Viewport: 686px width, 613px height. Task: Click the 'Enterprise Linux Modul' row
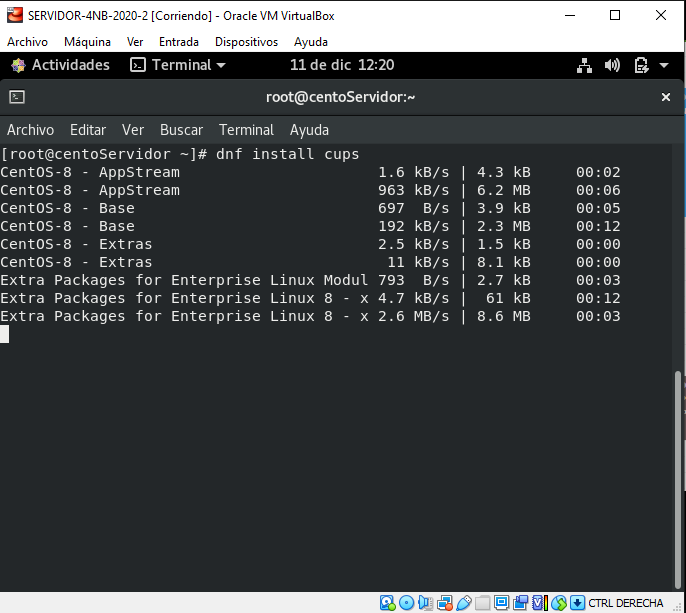tap(310, 280)
